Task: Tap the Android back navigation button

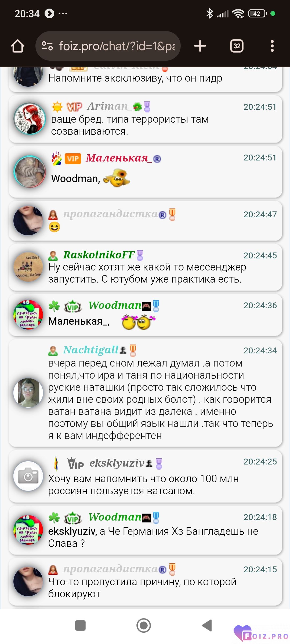Action: point(207,625)
